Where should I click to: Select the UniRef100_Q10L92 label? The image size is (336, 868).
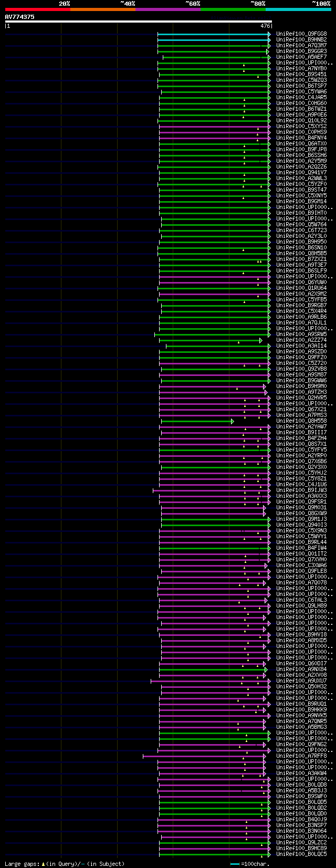301,120
